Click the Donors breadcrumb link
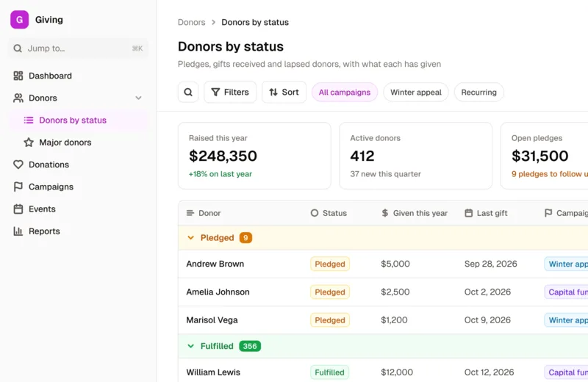The height and width of the screenshot is (382, 588). pyautogui.click(x=191, y=22)
